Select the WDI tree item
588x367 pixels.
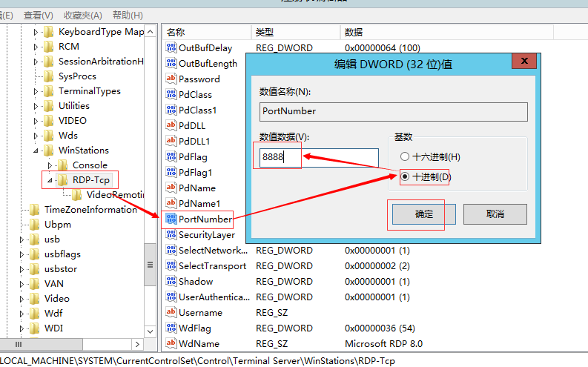click(x=53, y=328)
